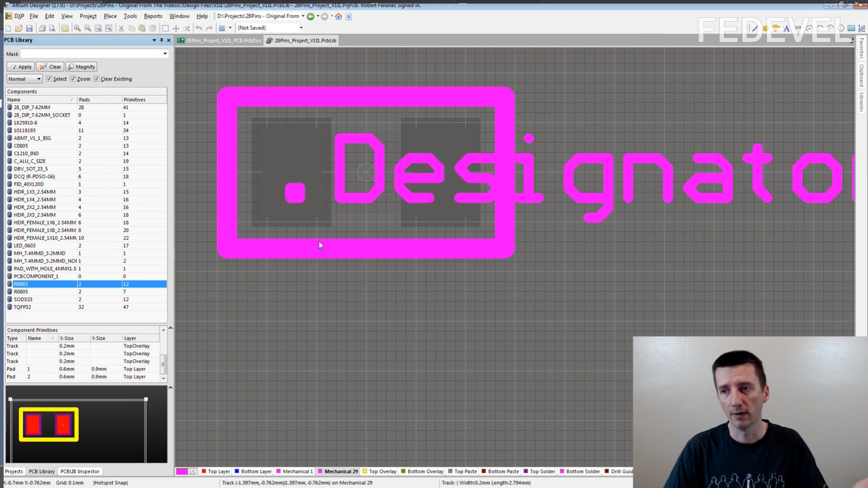The image size is (868, 488).
Task: Click the Move Selection cross icon
Action: pyautogui.click(x=176, y=28)
